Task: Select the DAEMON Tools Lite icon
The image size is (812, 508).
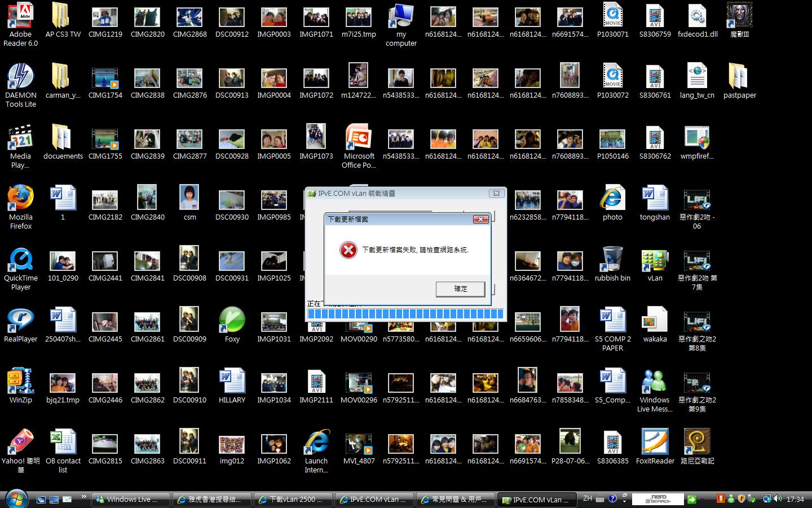Action: point(21,86)
